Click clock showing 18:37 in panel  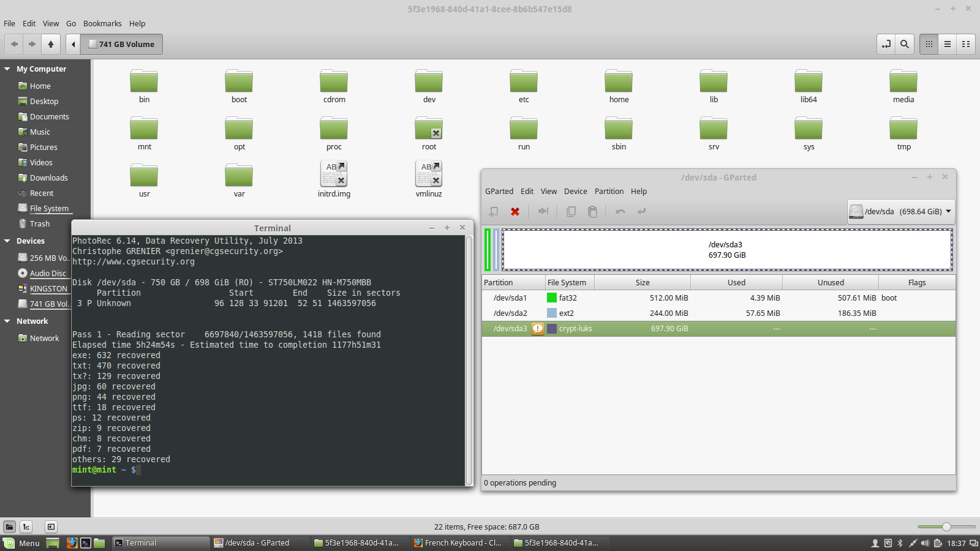click(x=956, y=543)
